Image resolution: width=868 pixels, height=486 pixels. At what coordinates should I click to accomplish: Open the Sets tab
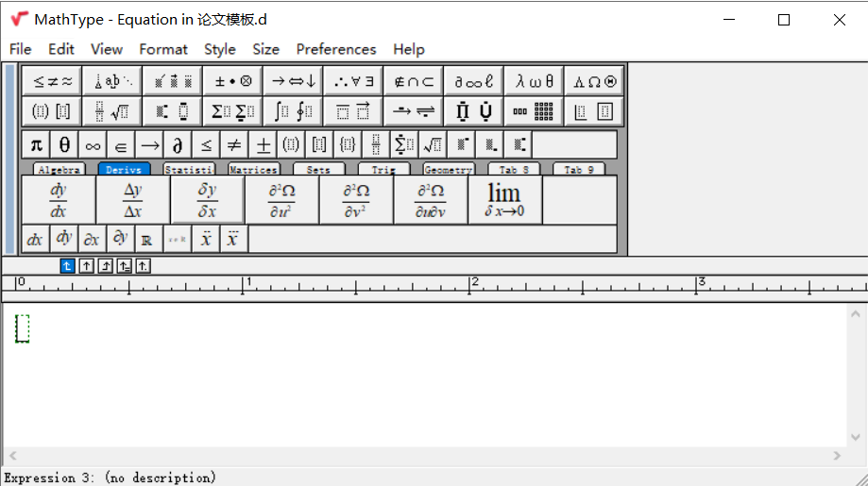[319, 169]
